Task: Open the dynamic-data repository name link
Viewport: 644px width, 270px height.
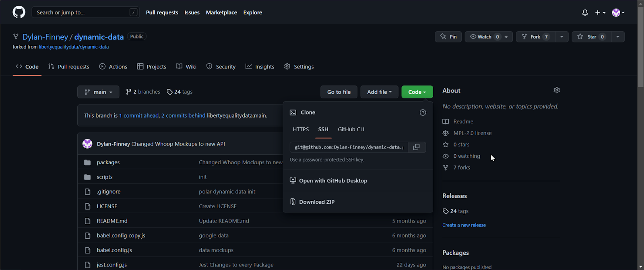Action: pos(99,37)
